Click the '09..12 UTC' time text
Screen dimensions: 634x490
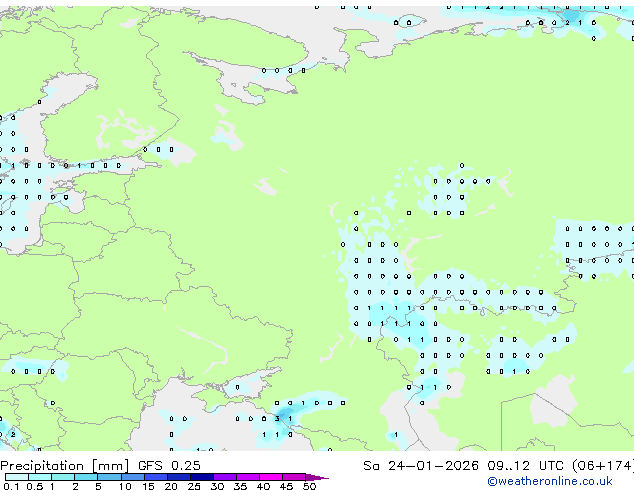[525, 465]
